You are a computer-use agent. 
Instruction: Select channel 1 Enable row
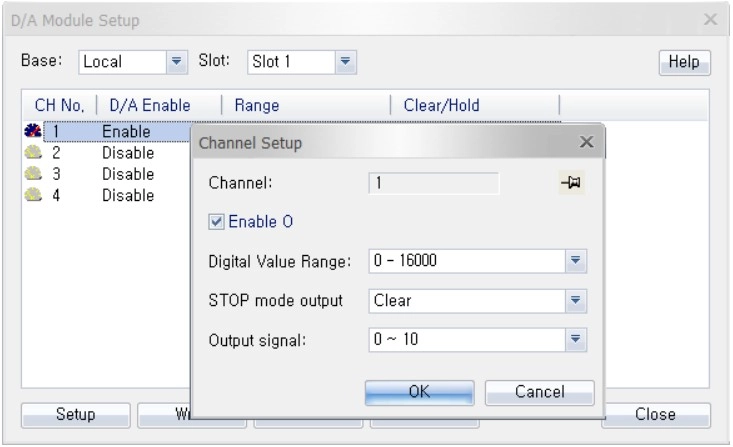pyautogui.click(x=117, y=132)
